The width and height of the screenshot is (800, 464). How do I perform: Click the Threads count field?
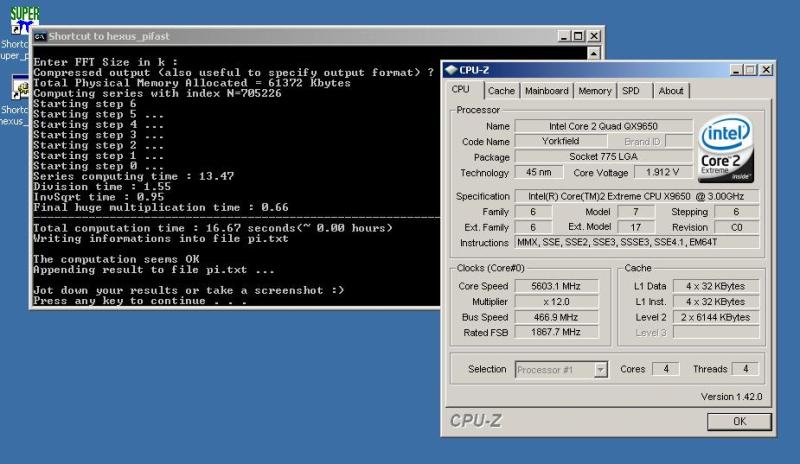[745, 369]
